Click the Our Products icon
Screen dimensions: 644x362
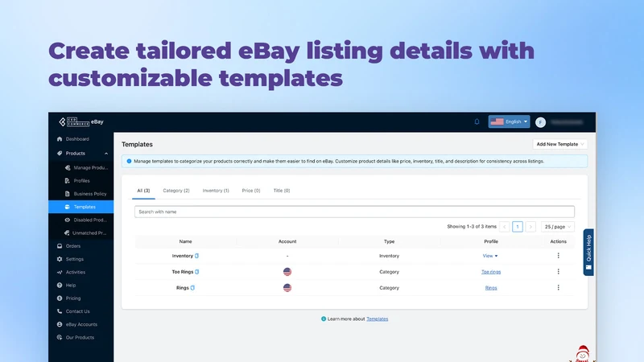tap(60, 337)
